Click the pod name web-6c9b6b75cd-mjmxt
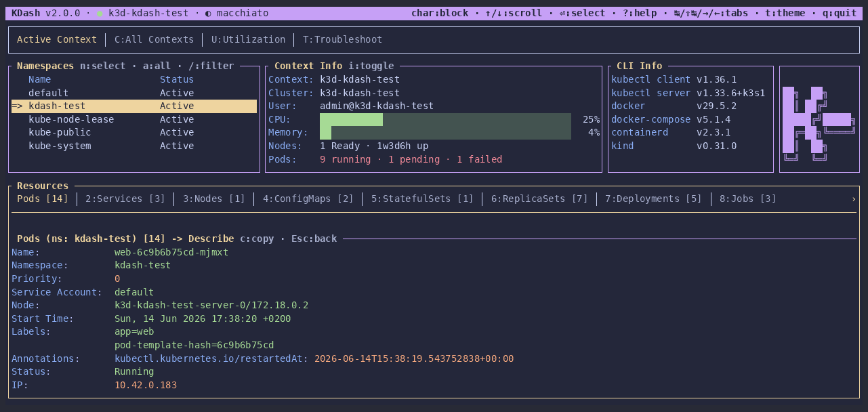Viewport: 868px width, 412px height. 171,252
